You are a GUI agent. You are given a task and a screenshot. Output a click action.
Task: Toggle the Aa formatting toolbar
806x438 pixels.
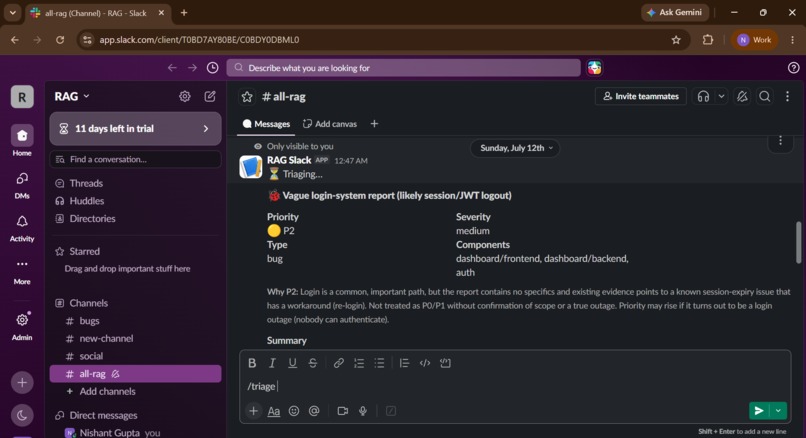[273, 411]
